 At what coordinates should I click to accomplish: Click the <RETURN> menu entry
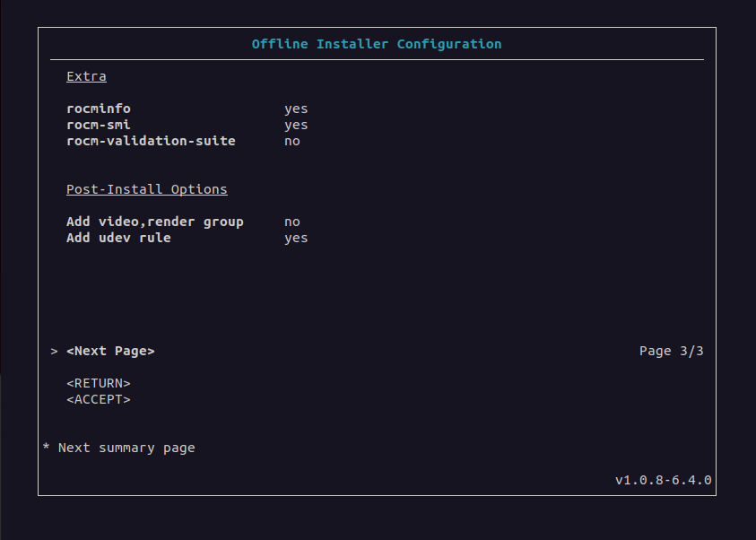pos(99,383)
